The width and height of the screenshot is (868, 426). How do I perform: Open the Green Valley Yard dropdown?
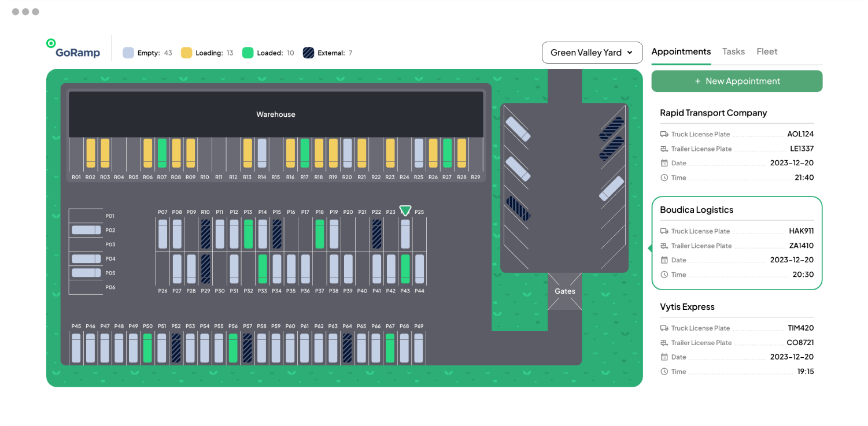(x=592, y=53)
